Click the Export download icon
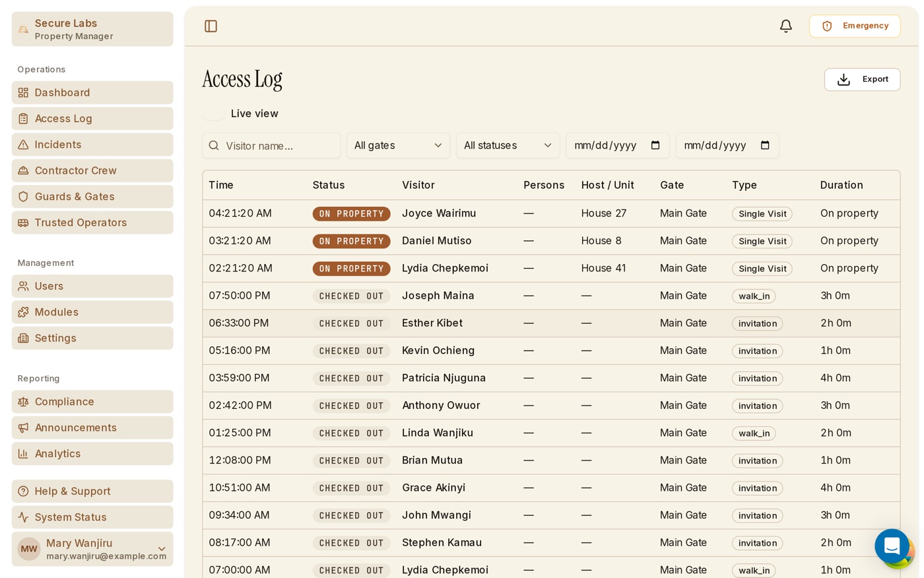The image size is (924, 578). (x=843, y=79)
